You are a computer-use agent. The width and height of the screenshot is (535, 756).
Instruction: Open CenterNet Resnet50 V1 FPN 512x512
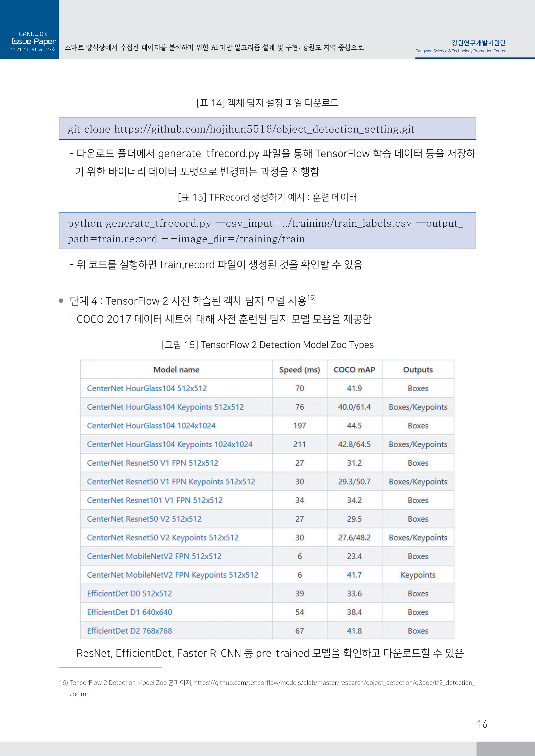pyautogui.click(x=152, y=463)
